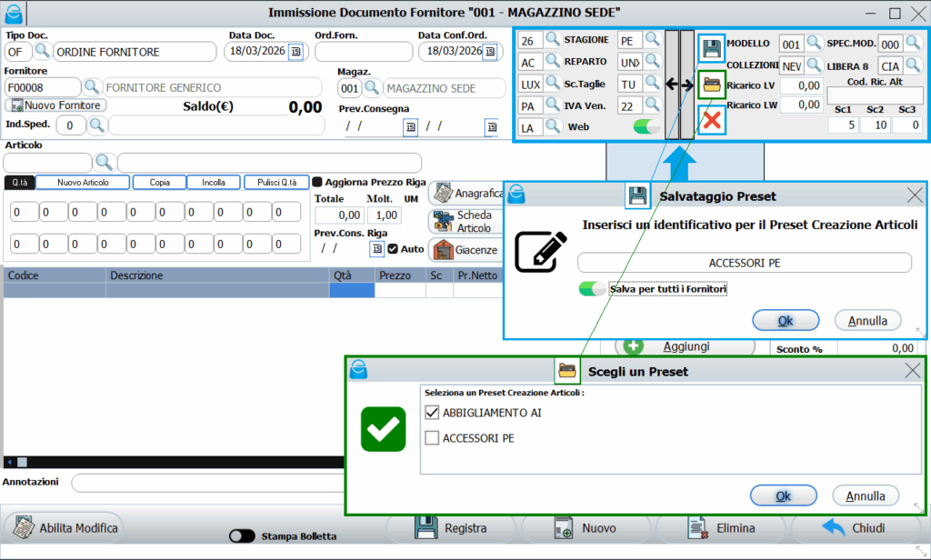Open the Prev.Cons. Riga calendar picker
931x560 pixels.
click(376, 248)
